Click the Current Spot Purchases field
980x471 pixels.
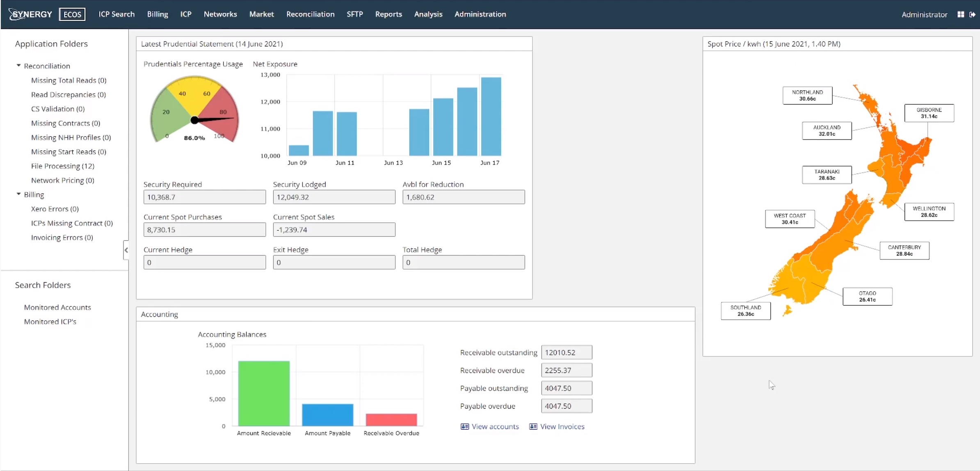coord(205,230)
